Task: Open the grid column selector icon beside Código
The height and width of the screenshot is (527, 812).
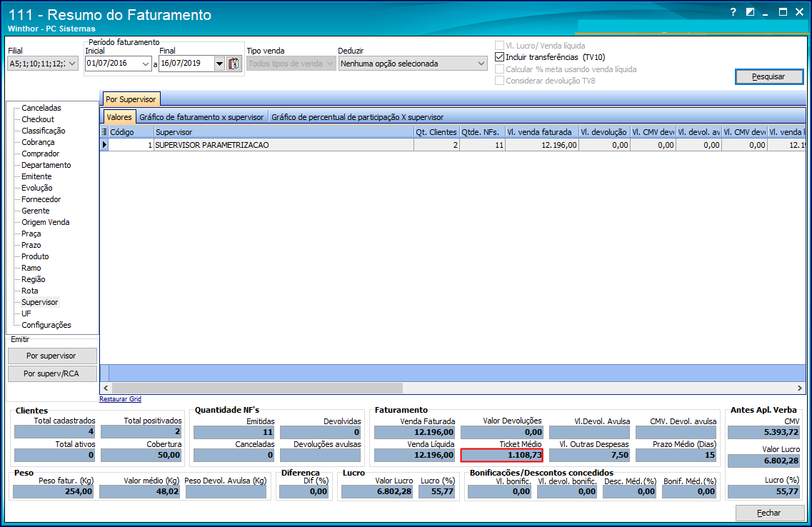Action: click(x=104, y=132)
